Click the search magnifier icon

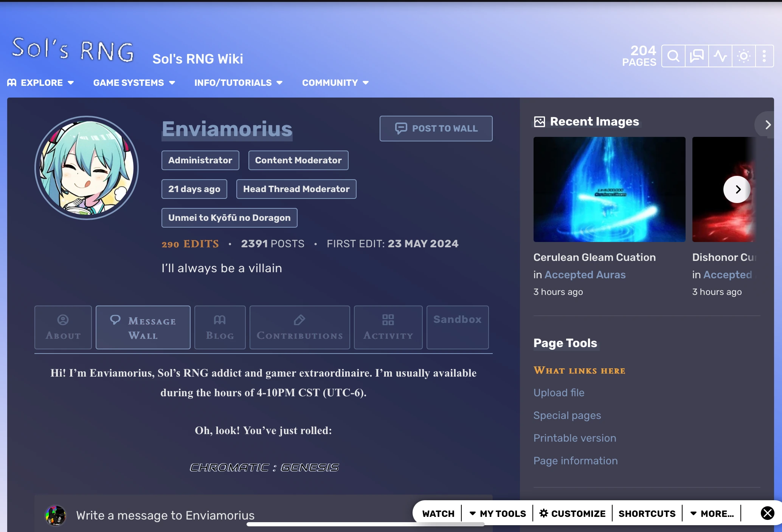pos(673,56)
